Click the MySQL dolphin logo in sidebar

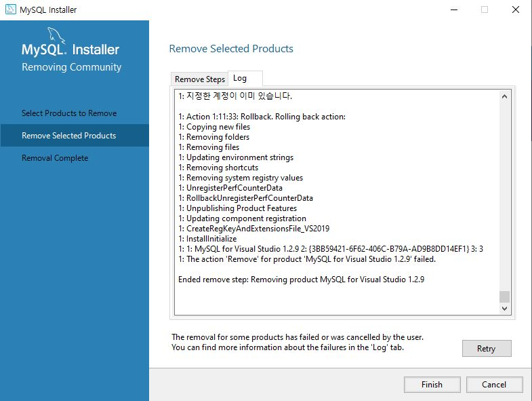(56, 35)
